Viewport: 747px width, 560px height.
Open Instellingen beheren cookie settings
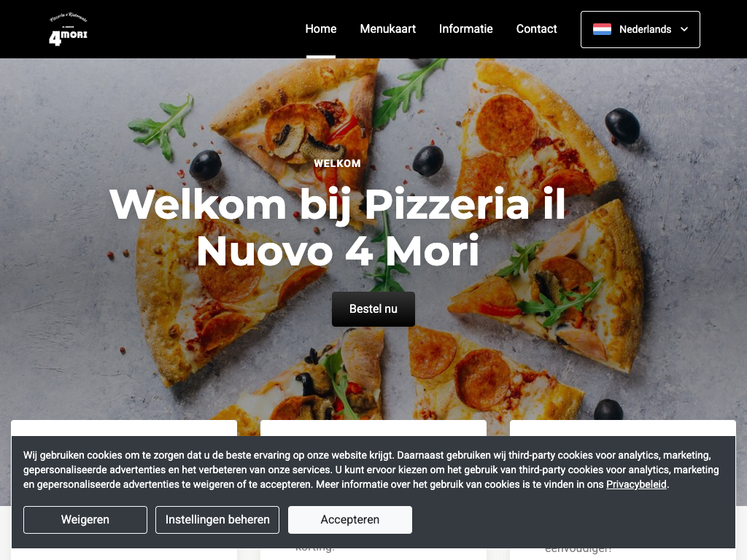coord(217,519)
